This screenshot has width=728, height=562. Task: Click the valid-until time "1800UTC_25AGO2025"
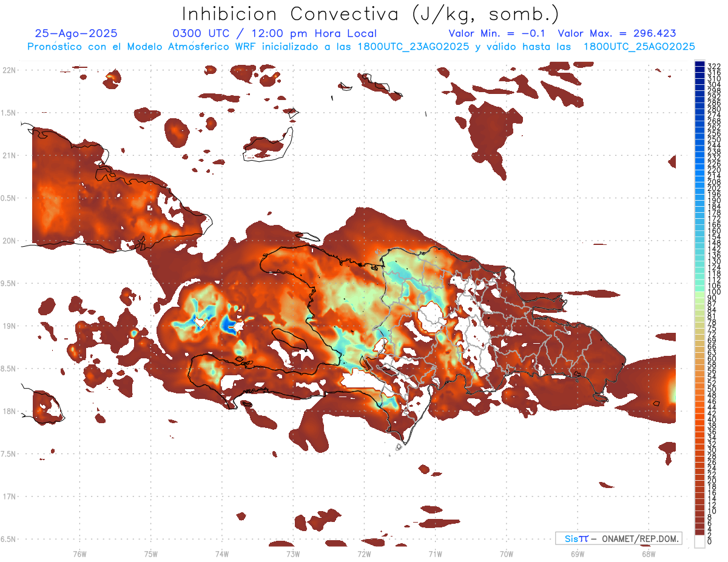pyautogui.click(x=639, y=47)
